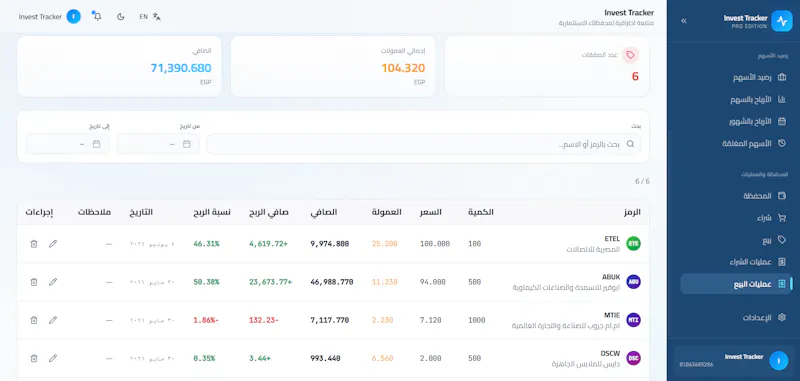Click the notifications bell icon
The width and height of the screenshot is (800, 381).
[97, 16]
